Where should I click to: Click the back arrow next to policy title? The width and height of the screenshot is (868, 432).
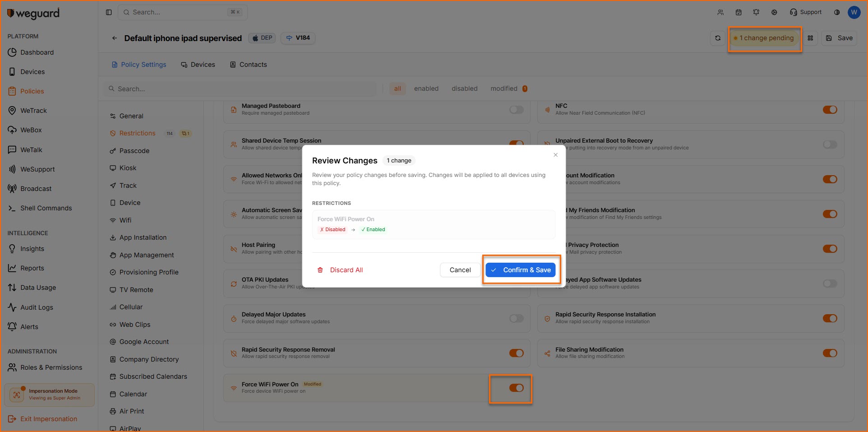(115, 38)
